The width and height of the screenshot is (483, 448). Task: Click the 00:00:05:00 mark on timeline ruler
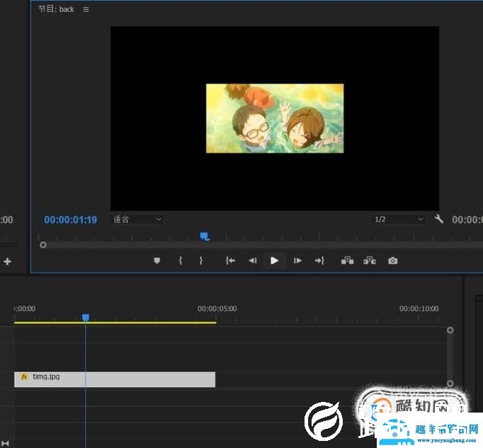click(x=217, y=308)
